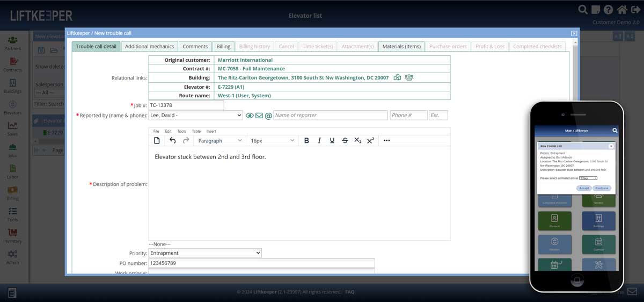Click the search icon on the phone screen
Viewport: 644px width, 302px height.
tap(615, 130)
